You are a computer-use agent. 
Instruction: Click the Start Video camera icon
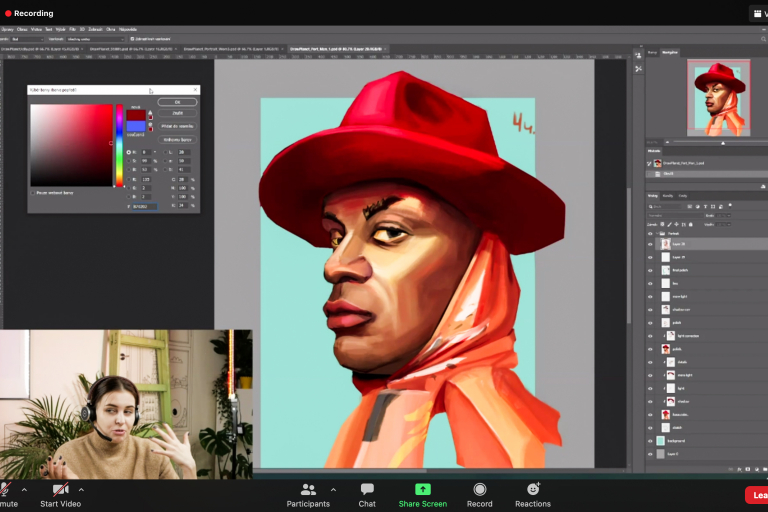click(x=61, y=489)
